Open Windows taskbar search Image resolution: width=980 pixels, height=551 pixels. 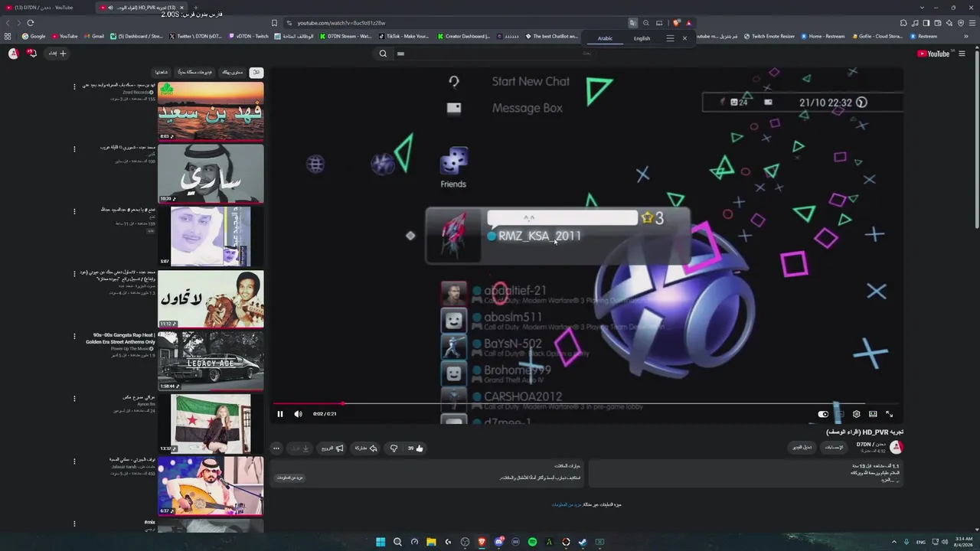coord(397,542)
